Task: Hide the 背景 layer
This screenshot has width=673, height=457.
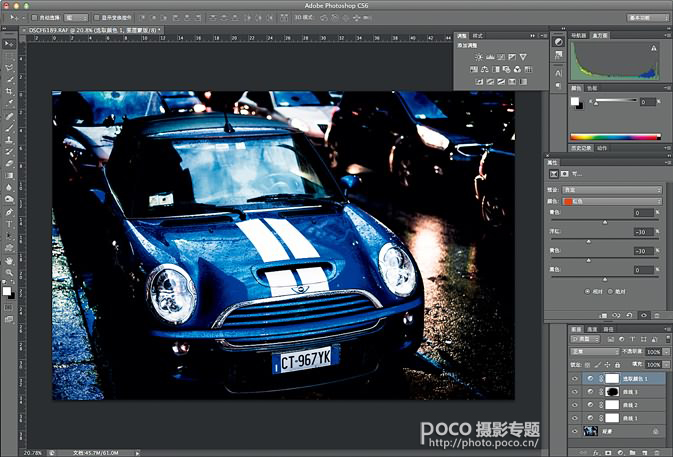Action: tap(575, 431)
